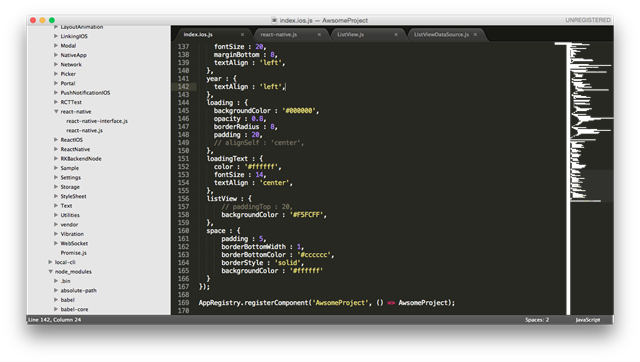640x362 pixels.
Task: Click line number 137 in gutter
Action: tap(183, 47)
